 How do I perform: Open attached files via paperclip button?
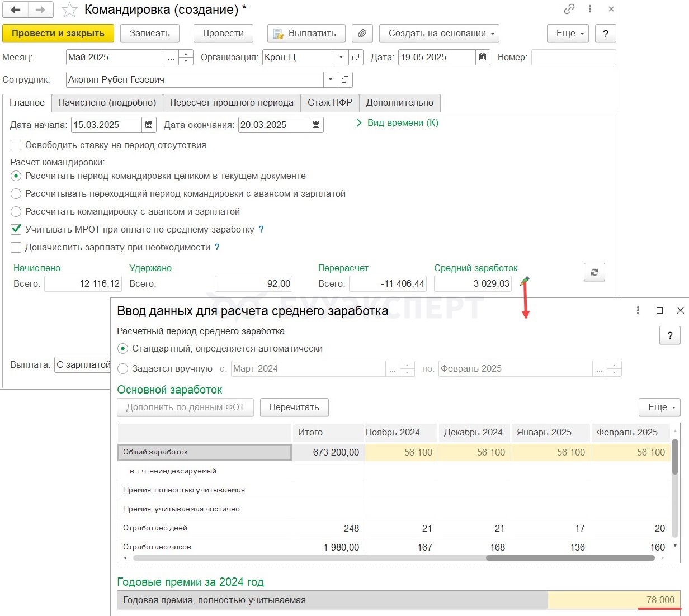coord(362,34)
